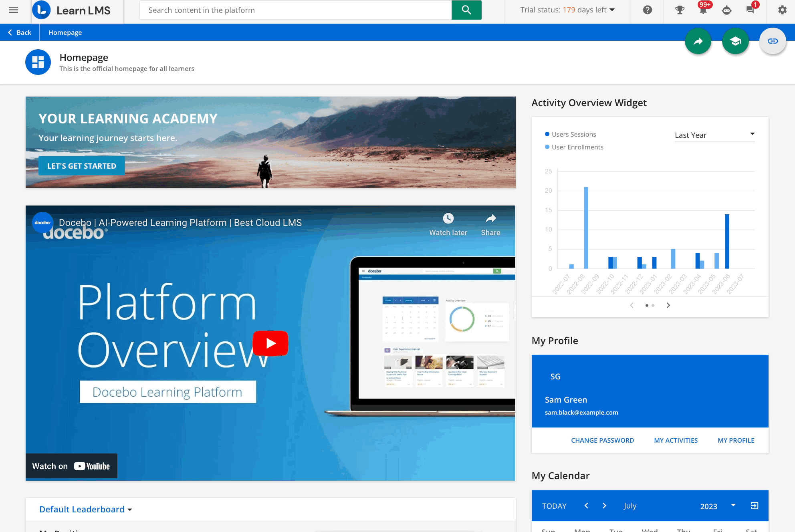Click the email sam.black@example.com

(x=581, y=412)
